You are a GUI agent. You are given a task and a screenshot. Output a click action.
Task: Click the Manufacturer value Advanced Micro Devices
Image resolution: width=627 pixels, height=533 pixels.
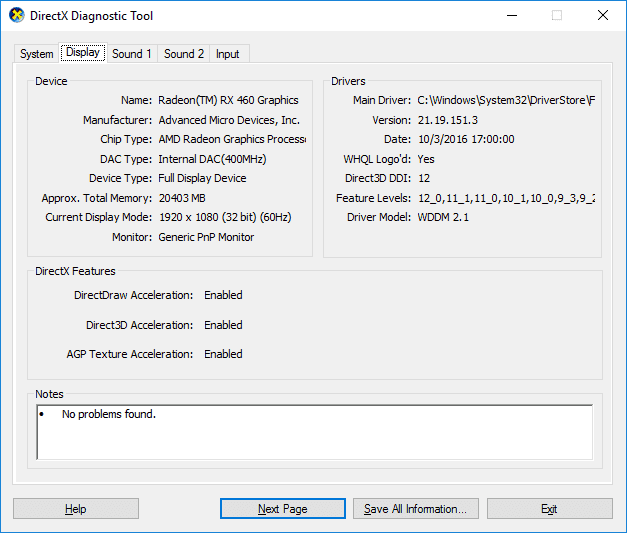click(229, 120)
